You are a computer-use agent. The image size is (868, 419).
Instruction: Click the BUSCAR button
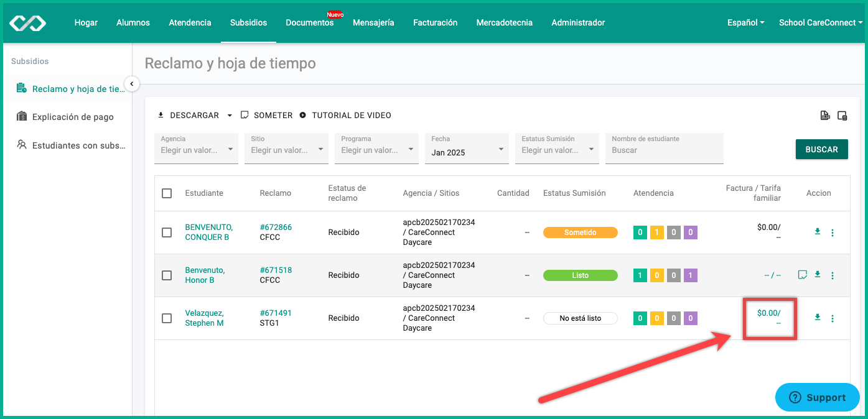click(821, 149)
